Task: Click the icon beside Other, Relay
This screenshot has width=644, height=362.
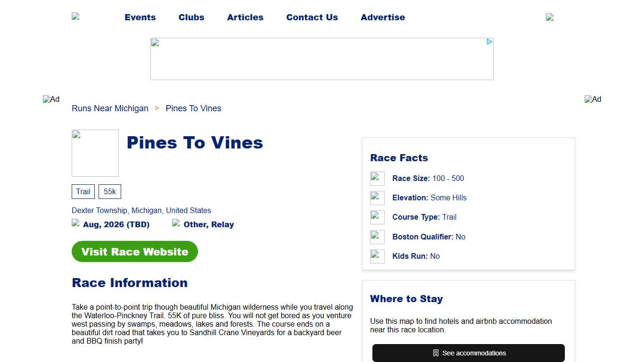Action: tap(176, 222)
